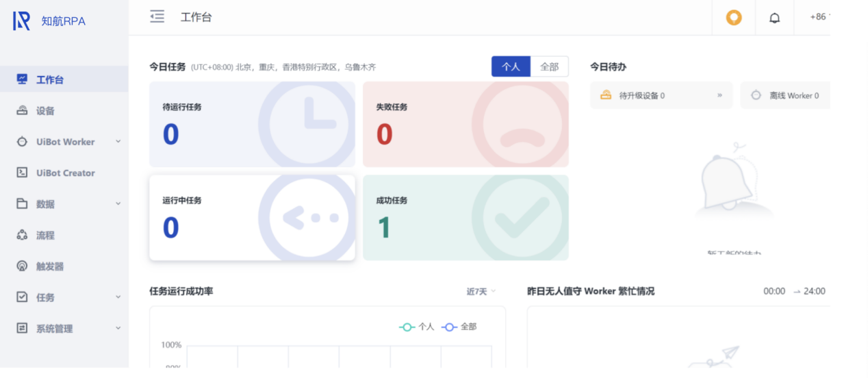Screen dimensions: 868x378
Task: Click the 触发器 trigger icon in sidebar
Action: [22, 266]
